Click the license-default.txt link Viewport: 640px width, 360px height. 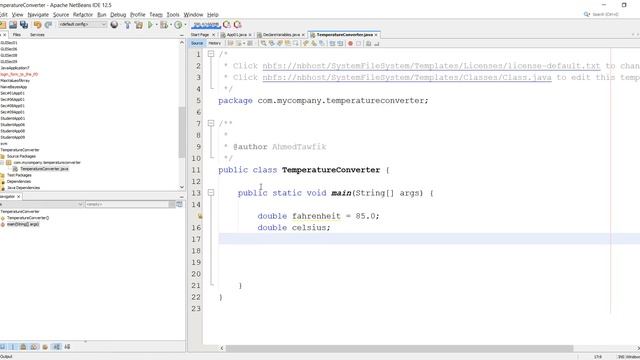[x=431, y=66]
